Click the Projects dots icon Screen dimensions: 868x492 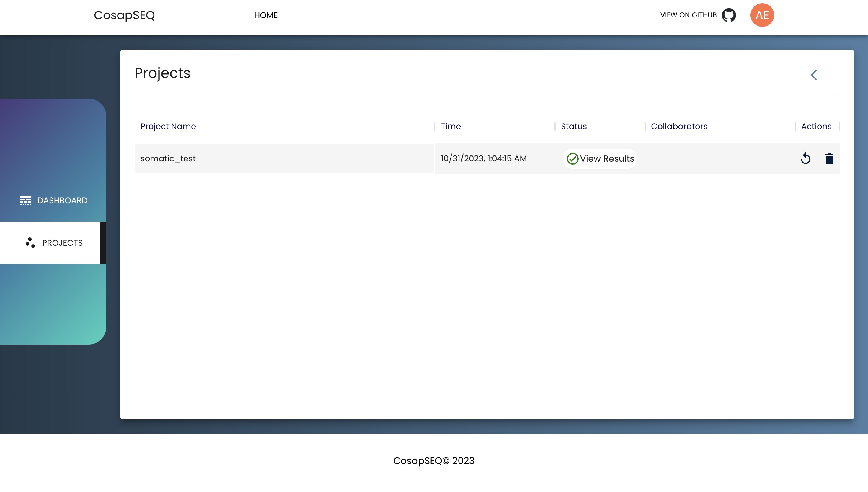click(30, 243)
